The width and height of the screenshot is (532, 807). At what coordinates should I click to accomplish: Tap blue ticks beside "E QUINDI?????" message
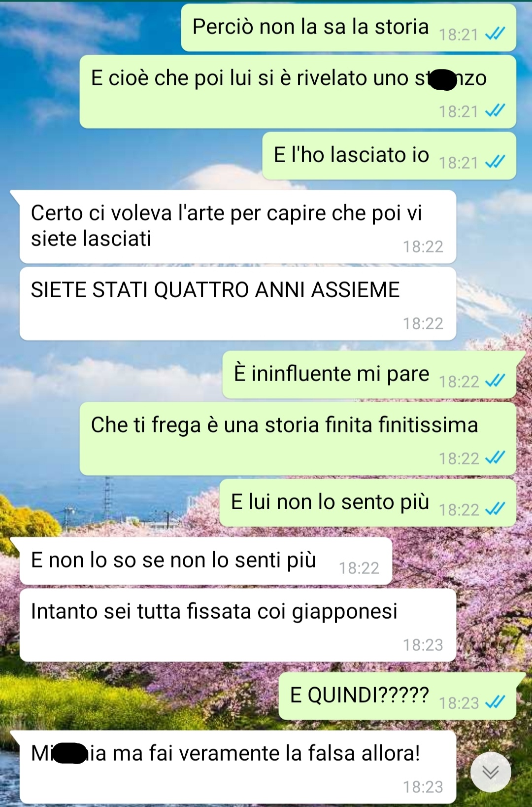(495, 702)
